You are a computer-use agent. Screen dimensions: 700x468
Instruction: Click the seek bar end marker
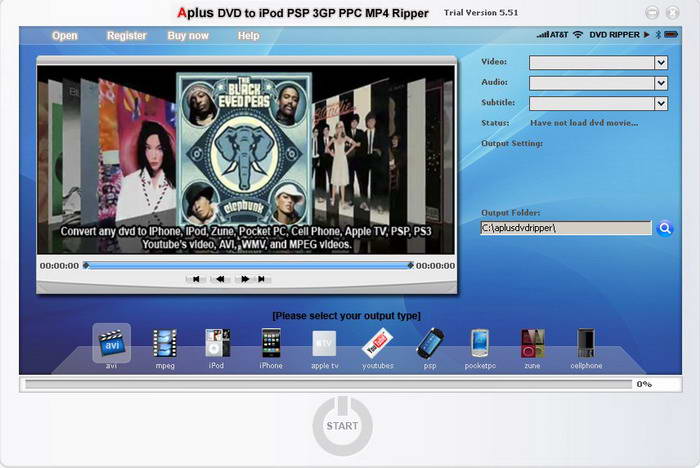point(410,266)
